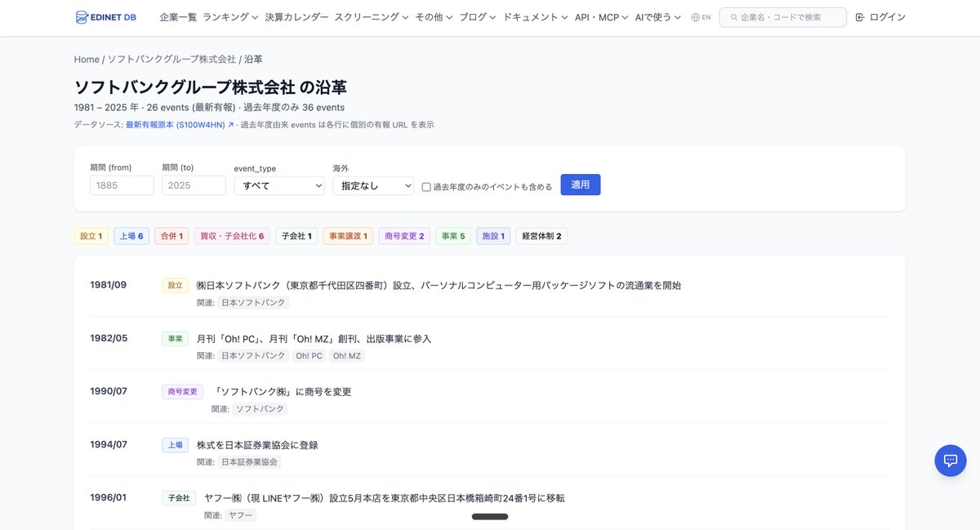Click the 商号変更 tag on 1990/07 row
The width and height of the screenshot is (980, 530).
click(182, 391)
